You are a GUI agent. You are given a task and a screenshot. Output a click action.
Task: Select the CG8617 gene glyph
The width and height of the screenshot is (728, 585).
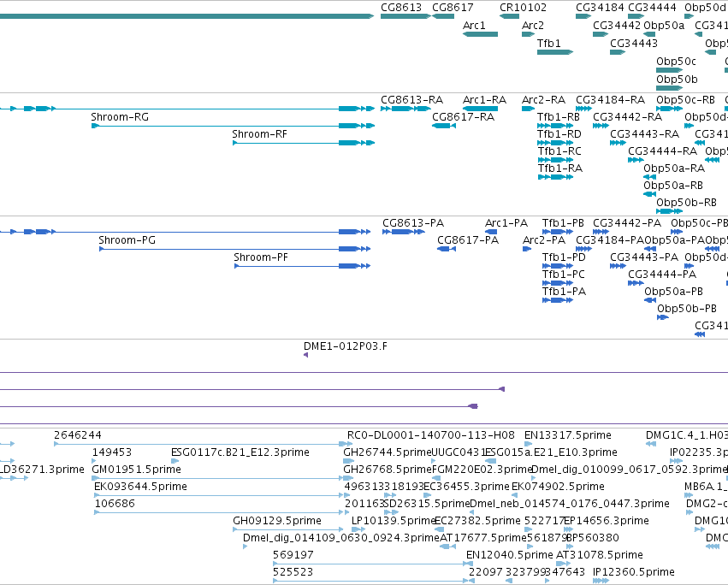pos(443,16)
